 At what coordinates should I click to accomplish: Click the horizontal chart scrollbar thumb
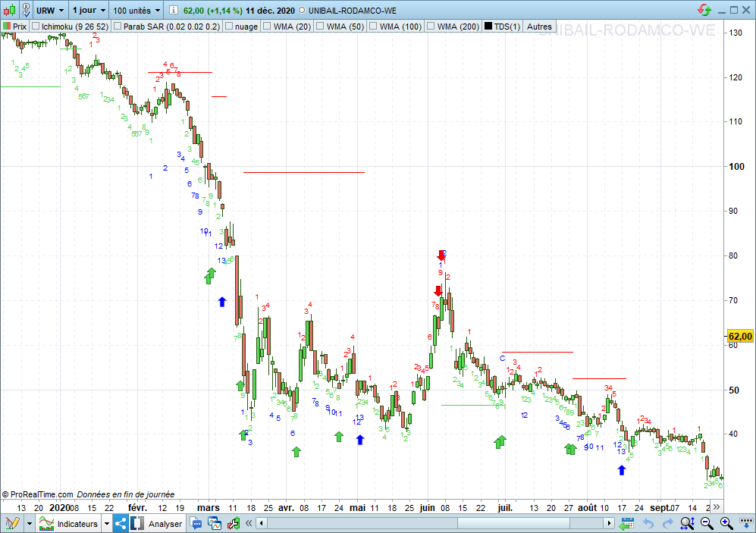pos(513,523)
